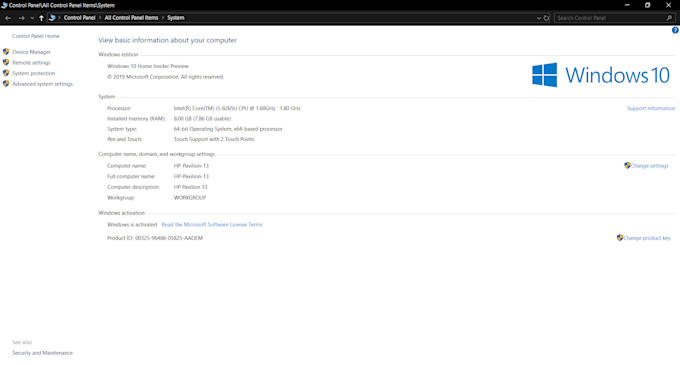Select Windows 10 Home Insider Preview text
Viewport: 680px width, 365px height.
148,66
